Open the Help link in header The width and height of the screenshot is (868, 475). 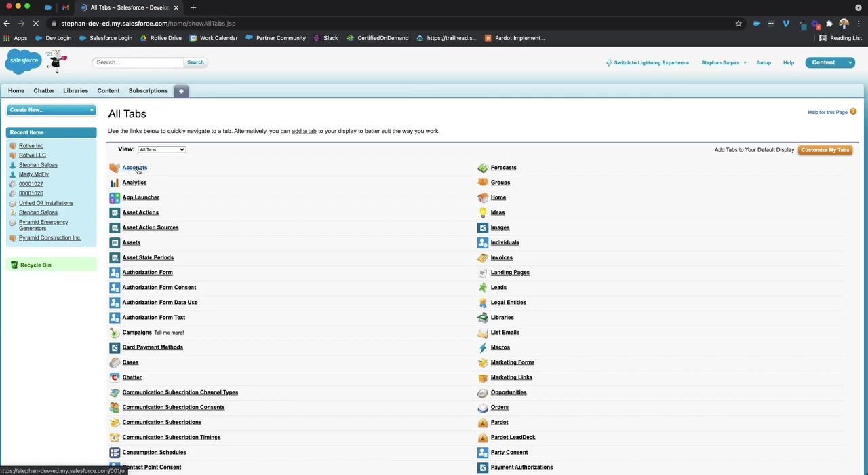pos(789,62)
